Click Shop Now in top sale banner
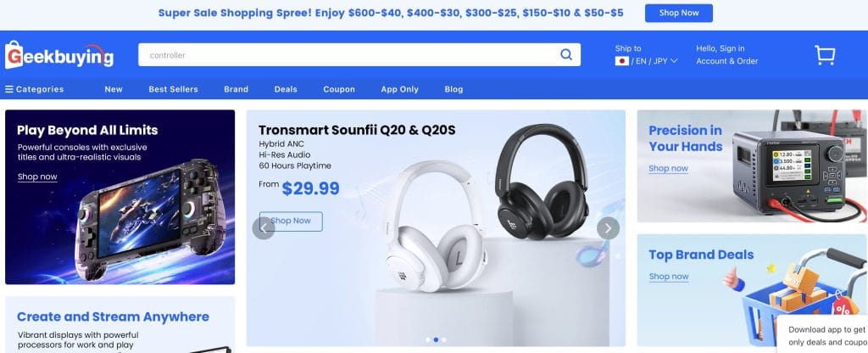The image size is (868, 353). pos(679,13)
